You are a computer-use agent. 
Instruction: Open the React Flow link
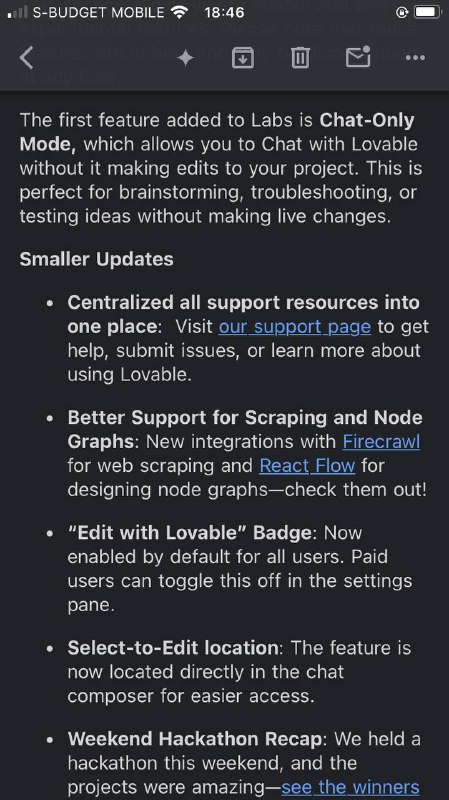tap(307, 466)
